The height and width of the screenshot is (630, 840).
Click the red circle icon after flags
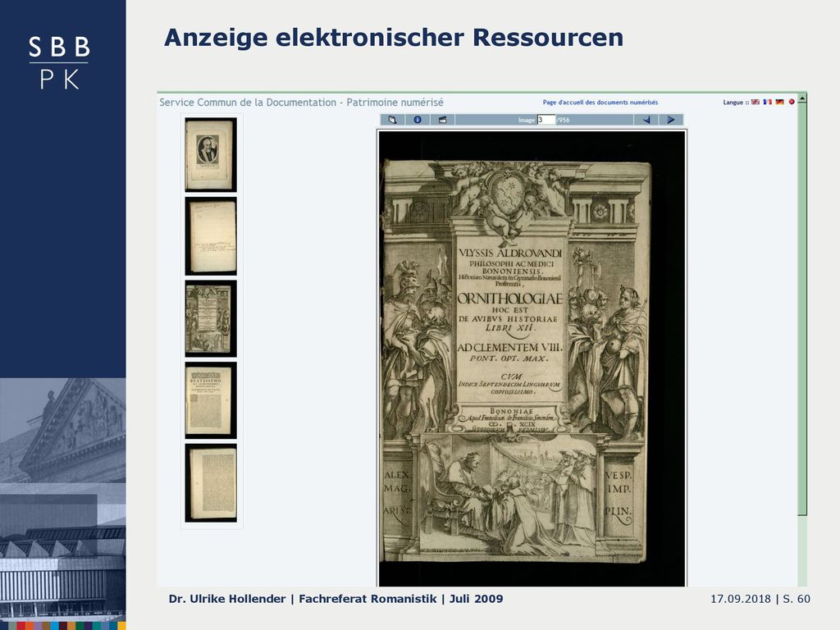click(792, 102)
